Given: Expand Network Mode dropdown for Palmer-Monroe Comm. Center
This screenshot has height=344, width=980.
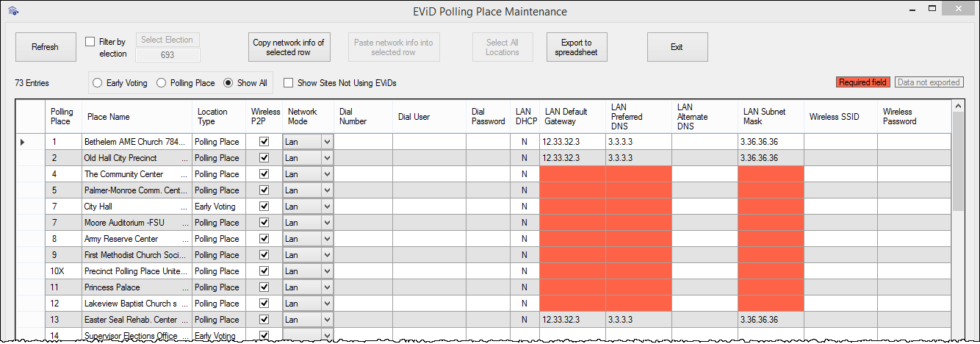Looking at the screenshot, I should click(x=327, y=190).
